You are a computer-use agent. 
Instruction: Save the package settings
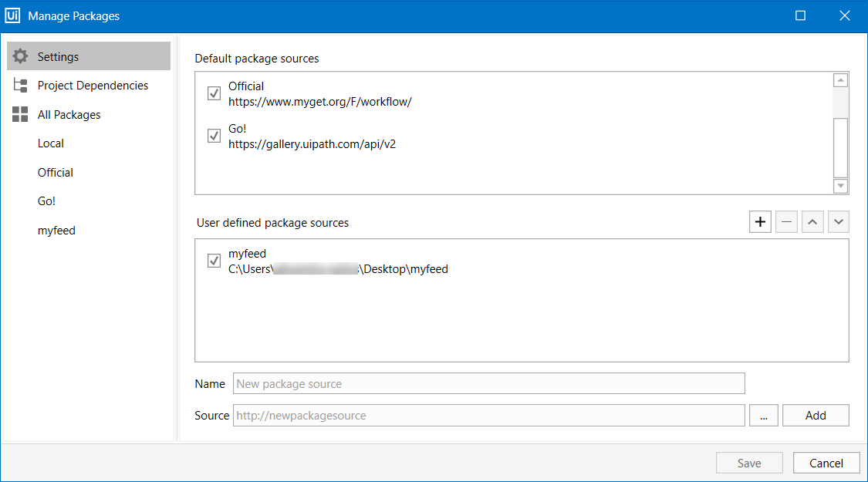749,463
